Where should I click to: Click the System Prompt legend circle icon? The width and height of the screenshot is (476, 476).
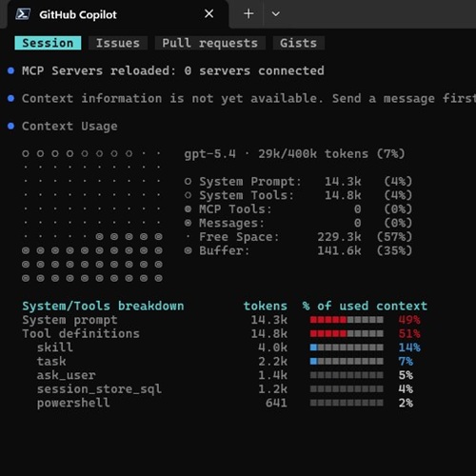(188, 181)
